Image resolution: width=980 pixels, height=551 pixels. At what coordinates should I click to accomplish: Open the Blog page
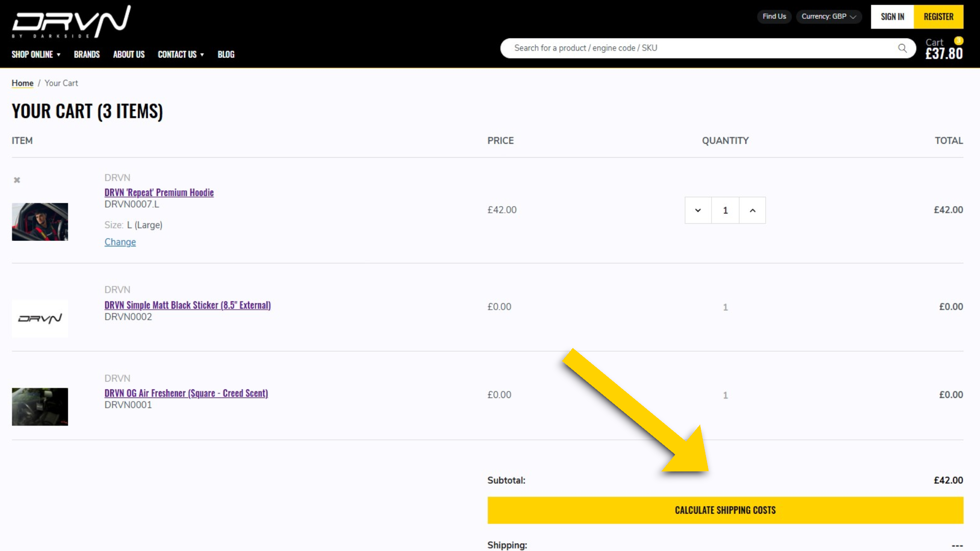226,54
